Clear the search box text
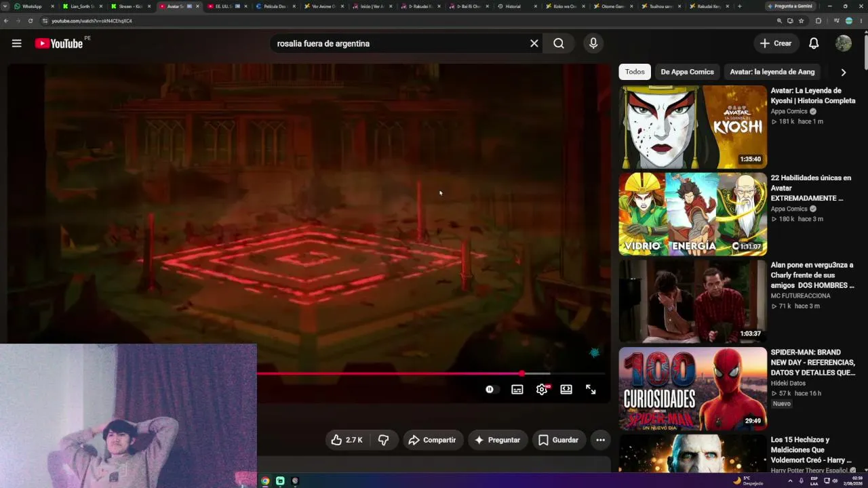The image size is (868, 488). [534, 43]
